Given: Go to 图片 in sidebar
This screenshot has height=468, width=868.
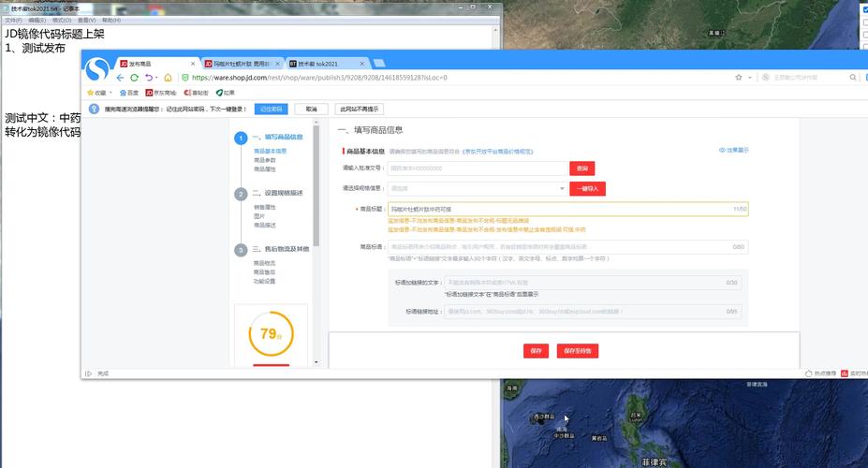Looking at the screenshot, I should coord(259,215).
